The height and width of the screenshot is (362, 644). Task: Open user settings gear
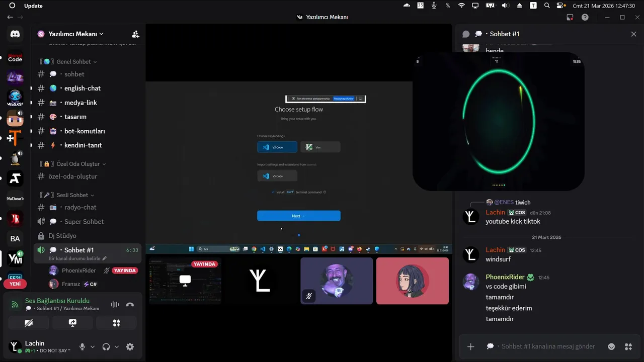click(130, 347)
